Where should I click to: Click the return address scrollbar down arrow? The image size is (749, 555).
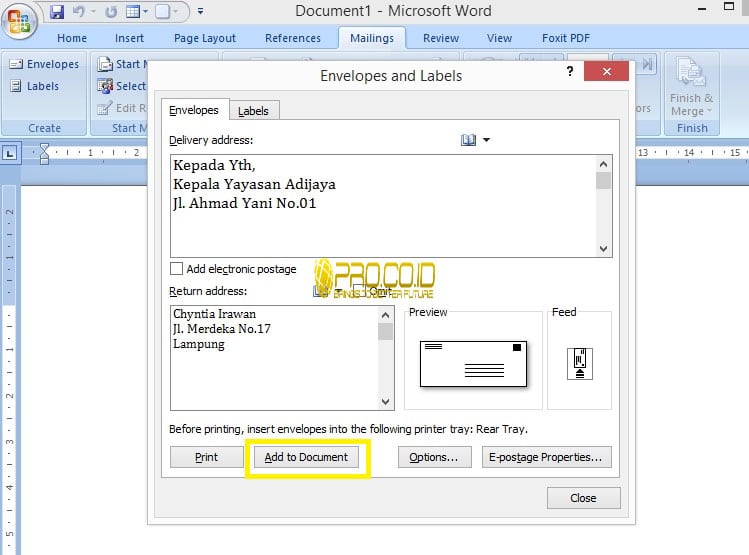coord(385,402)
